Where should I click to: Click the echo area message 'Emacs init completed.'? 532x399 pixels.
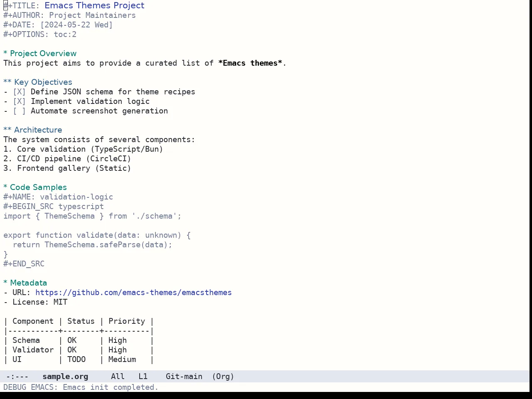(x=111, y=387)
